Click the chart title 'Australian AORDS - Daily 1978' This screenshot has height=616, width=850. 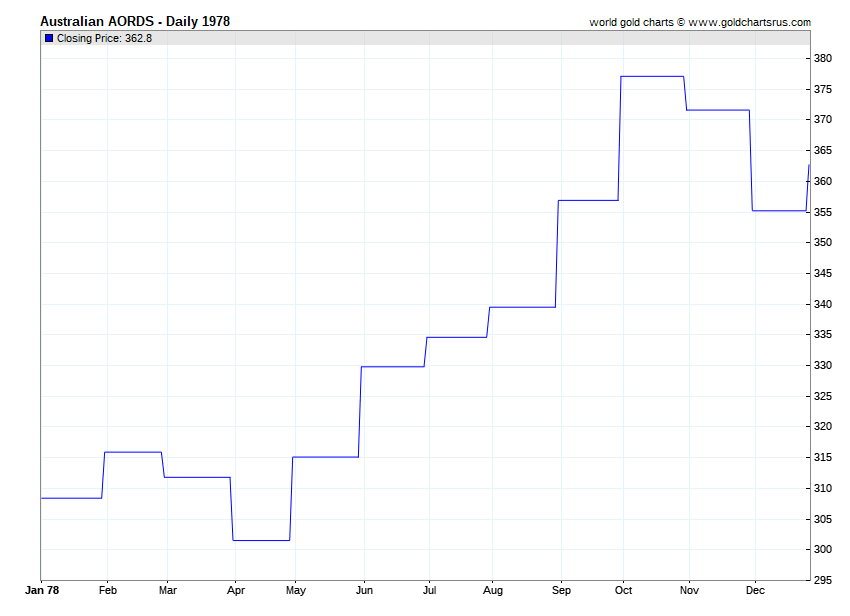(x=135, y=21)
